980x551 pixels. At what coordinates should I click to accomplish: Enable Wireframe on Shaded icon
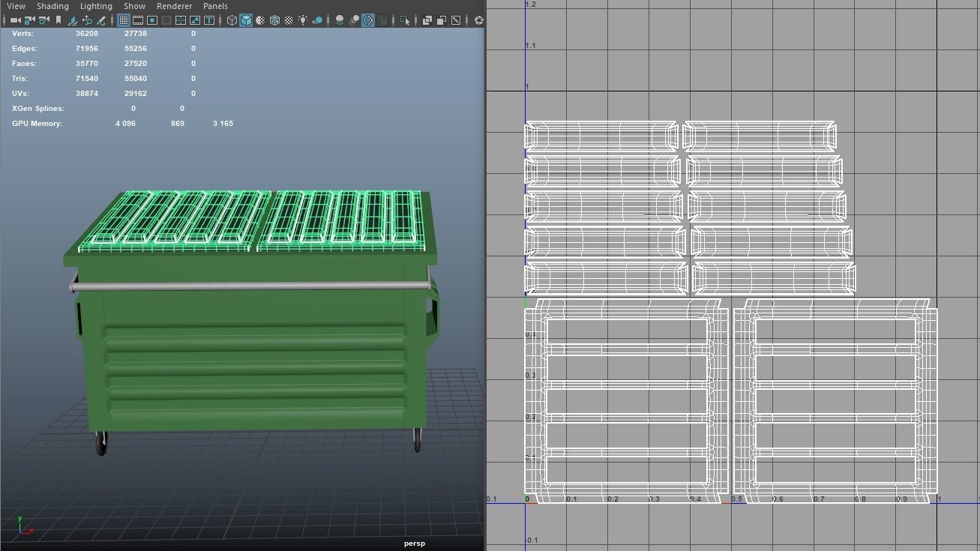tap(275, 20)
